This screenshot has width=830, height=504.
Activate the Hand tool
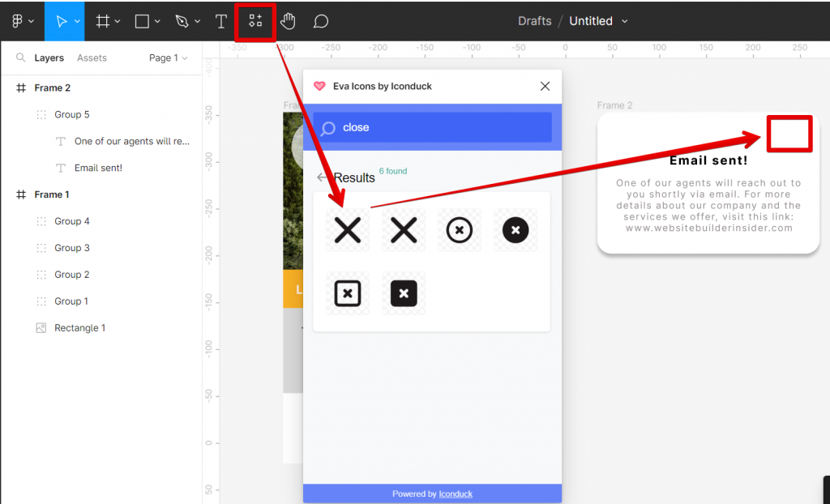[289, 21]
